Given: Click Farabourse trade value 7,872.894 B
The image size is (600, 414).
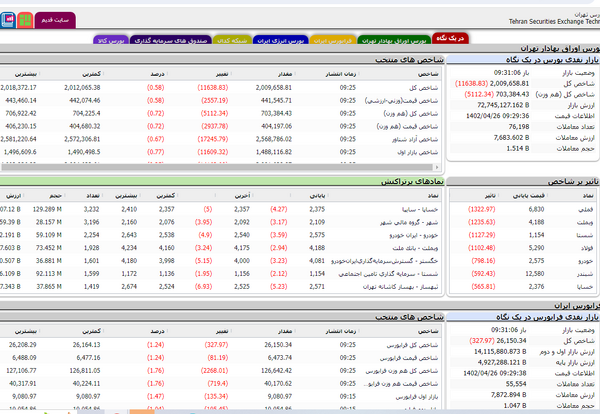Looking at the screenshot, I should pyautogui.click(x=509, y=394).
